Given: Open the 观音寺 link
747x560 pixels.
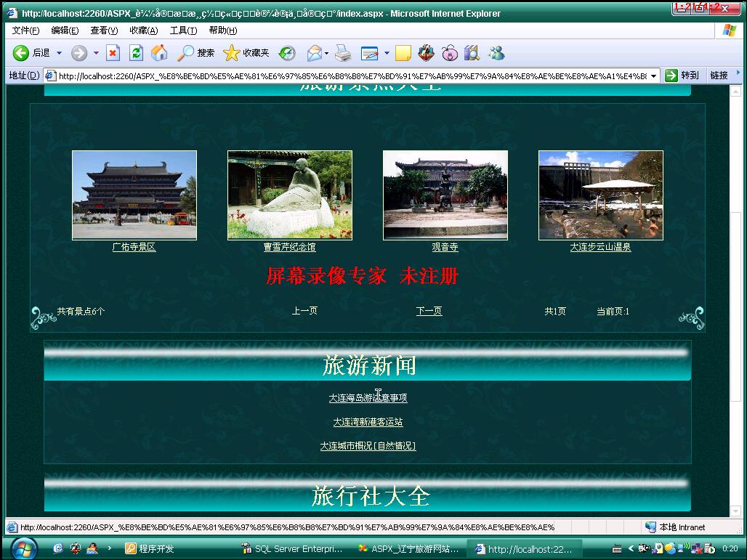Looking at the screenshot, I should coord(445,247).
